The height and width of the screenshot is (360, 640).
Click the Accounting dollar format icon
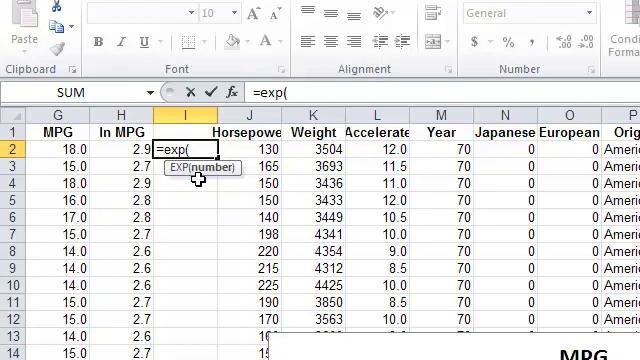(474, 41)
